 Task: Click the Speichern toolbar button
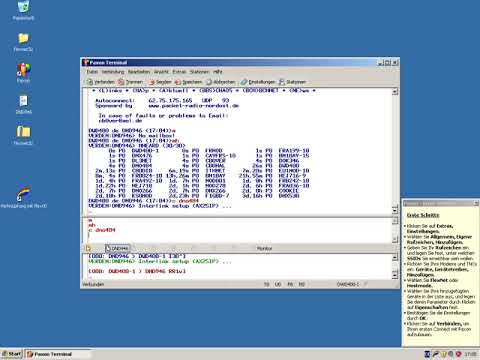point(188,82)
